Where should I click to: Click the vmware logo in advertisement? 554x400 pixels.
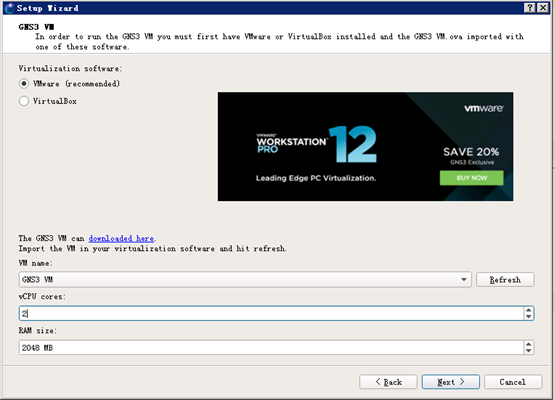coord(484,108)
